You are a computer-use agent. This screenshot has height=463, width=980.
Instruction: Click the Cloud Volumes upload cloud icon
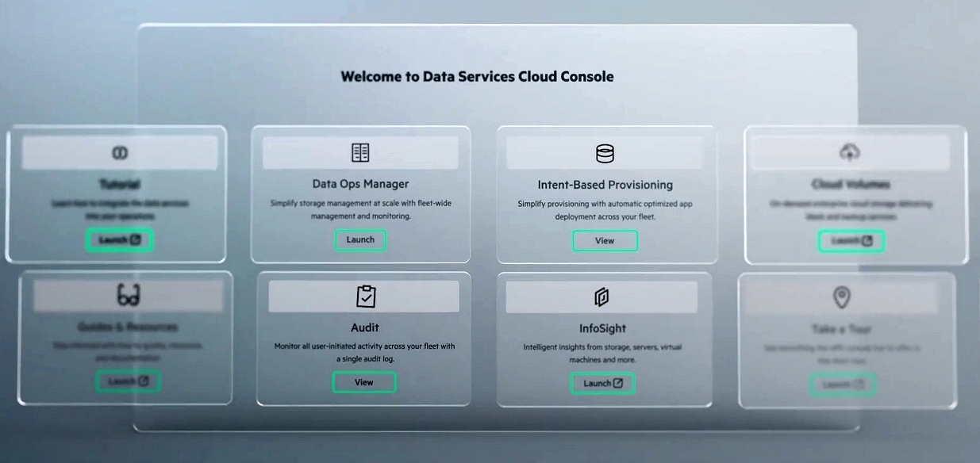(849, 152)
